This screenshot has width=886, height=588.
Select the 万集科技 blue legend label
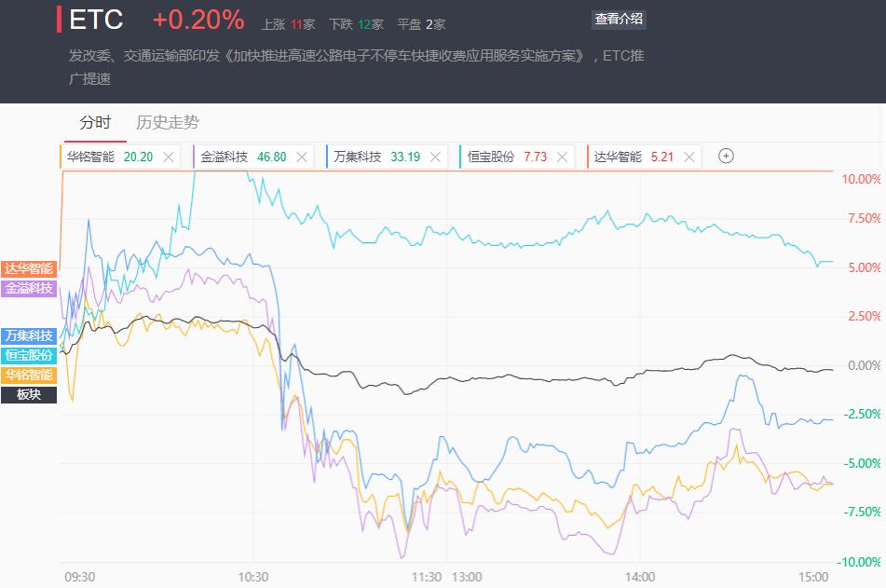click(29, 335)
